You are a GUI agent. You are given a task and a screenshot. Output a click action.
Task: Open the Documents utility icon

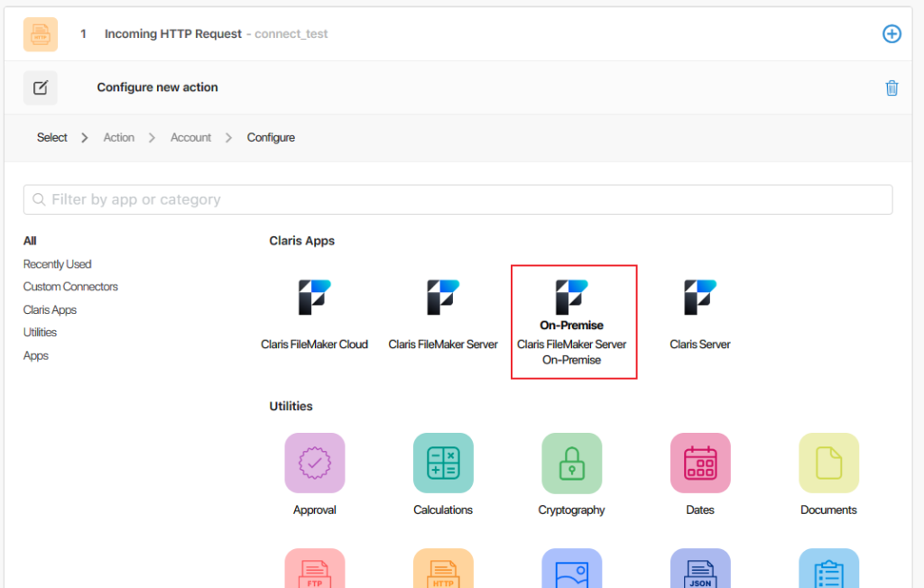pyautogui.click(x=828, y=463)
